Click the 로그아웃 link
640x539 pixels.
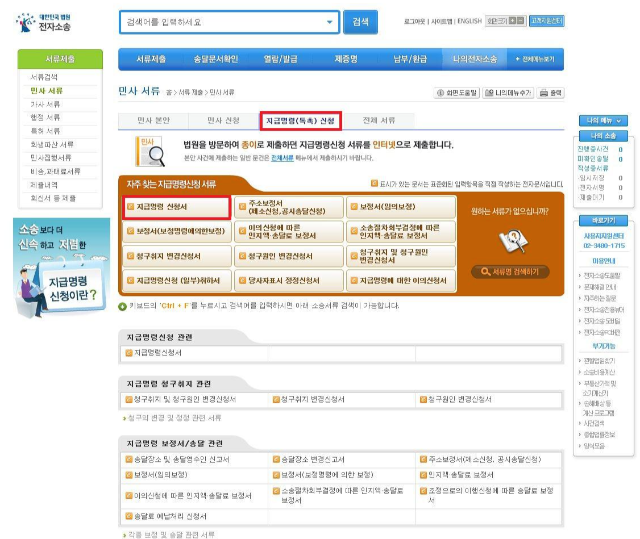[x=414, y=21]
